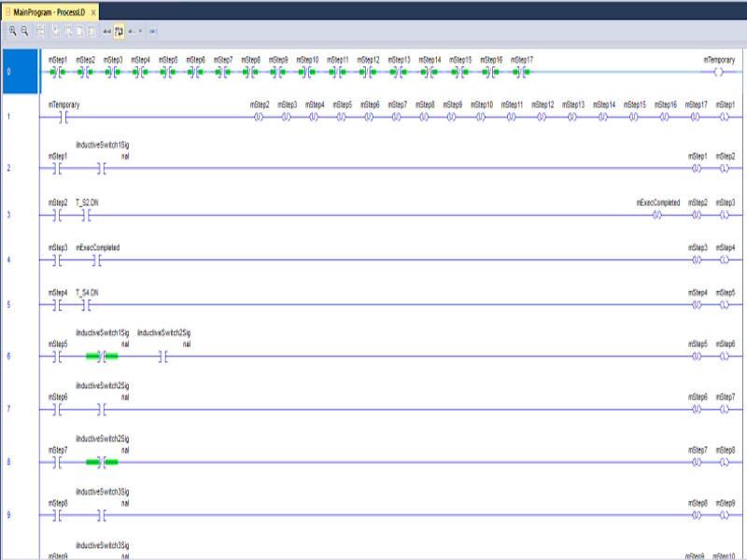747x560 pixels.
Task: Click the iInductiveSwitch2Sig contact on rung 6
Action: (x=163, y=357)
